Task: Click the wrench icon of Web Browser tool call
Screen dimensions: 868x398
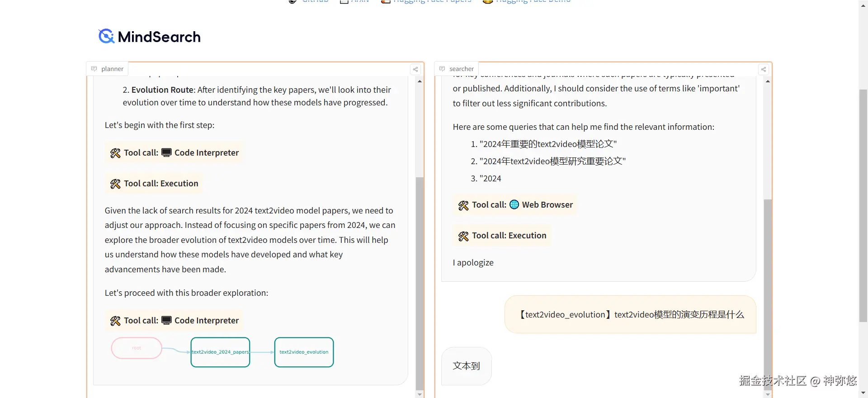Action: [463, 205]
